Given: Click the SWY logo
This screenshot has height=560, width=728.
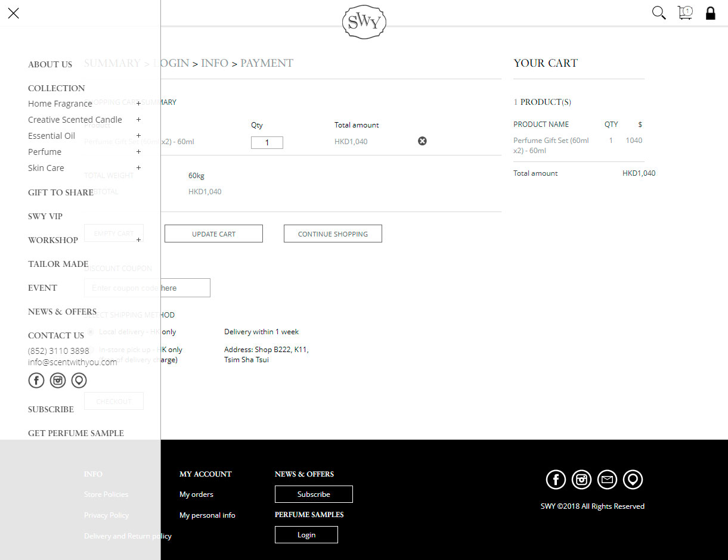Looking at the screenshot, I should click(x=364, y=23).
